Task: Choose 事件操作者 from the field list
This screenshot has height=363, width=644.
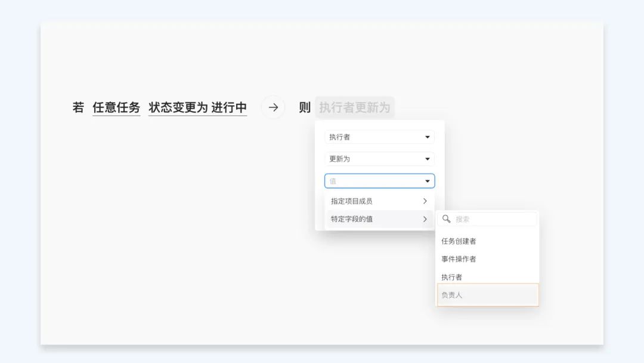Action: coord(459,259)
